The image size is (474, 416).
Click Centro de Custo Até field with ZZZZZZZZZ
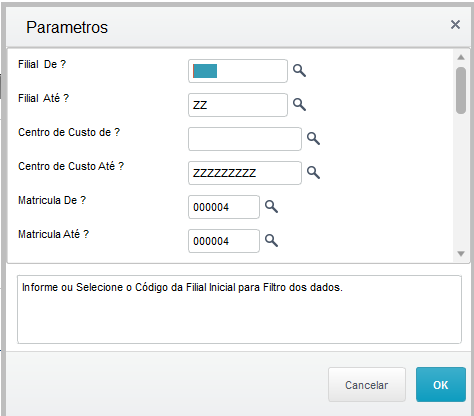pyautogui.click(x=245, y=173)
